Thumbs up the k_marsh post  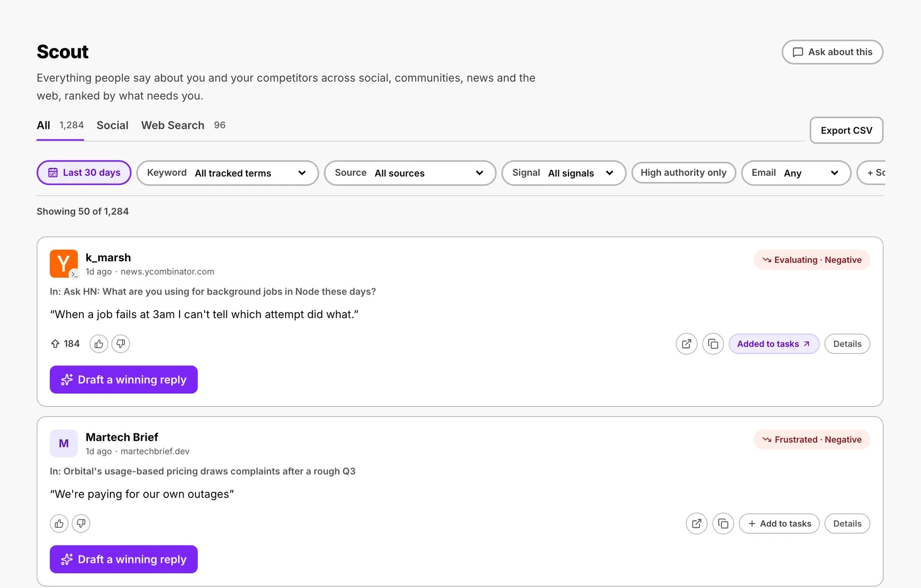99,344
